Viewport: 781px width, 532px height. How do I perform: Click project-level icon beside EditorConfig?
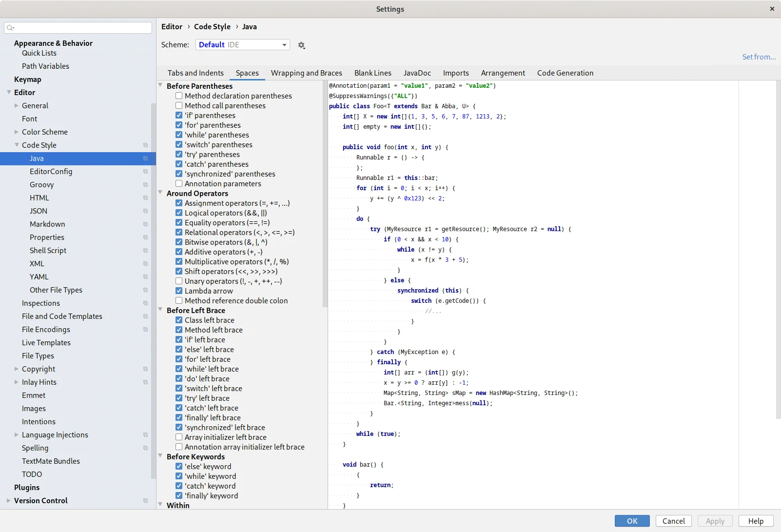145,172
